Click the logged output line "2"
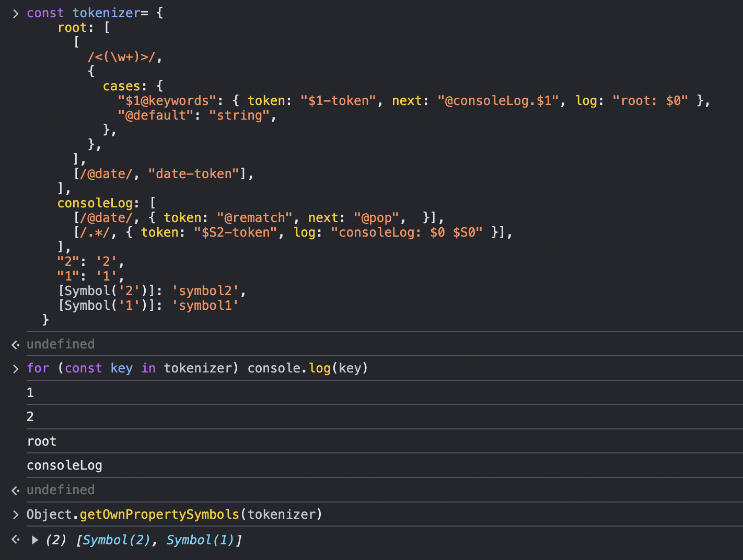 (30, 417)
